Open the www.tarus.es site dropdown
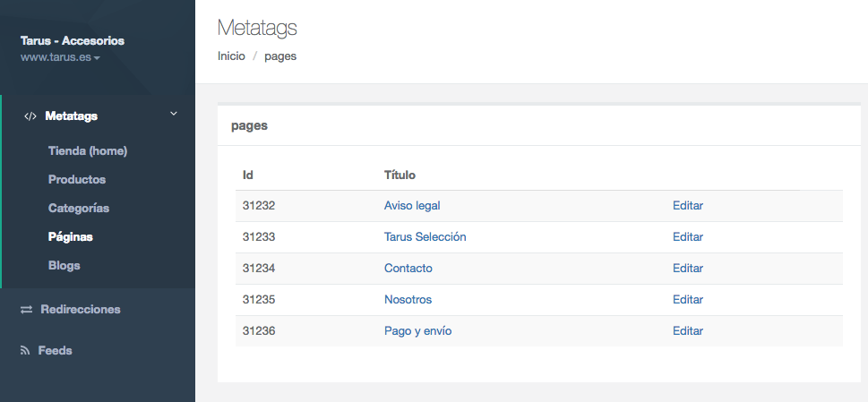 pyautogui.click(x=60, y=57)
